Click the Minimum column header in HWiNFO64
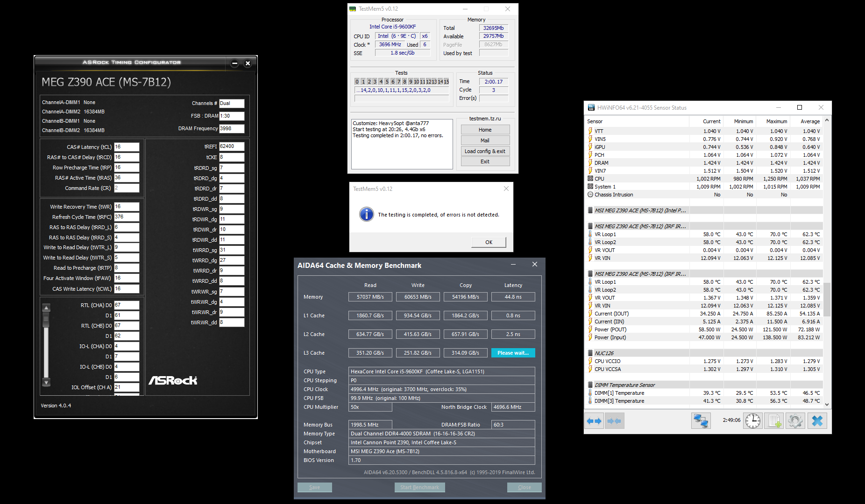The image size is (865, 504). click(x=744, y=121)
